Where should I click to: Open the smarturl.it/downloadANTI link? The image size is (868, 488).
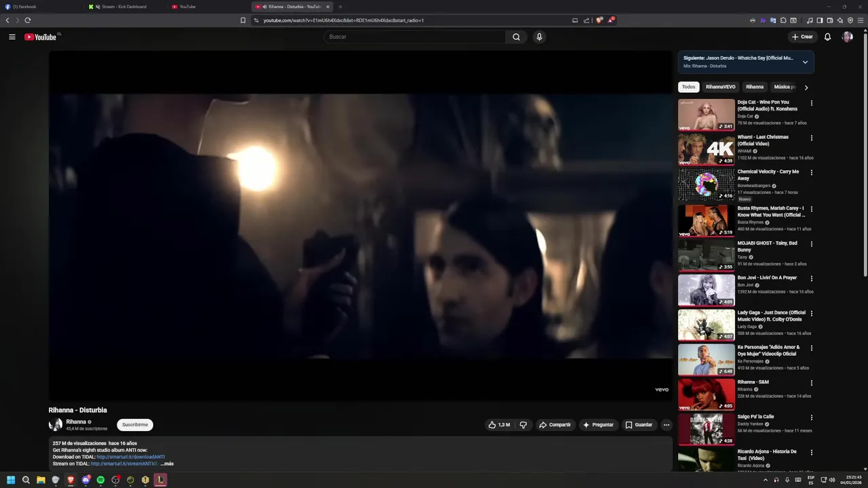pyautogui.click(x=131, y=457)
